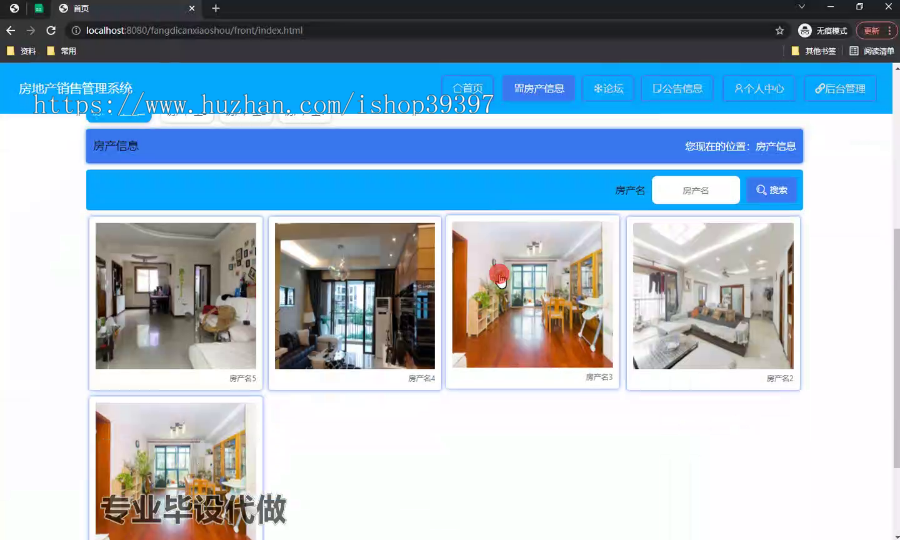Open the Chrome three-dot menu
This screenshot has height=540, width=900.
[890, 30]
